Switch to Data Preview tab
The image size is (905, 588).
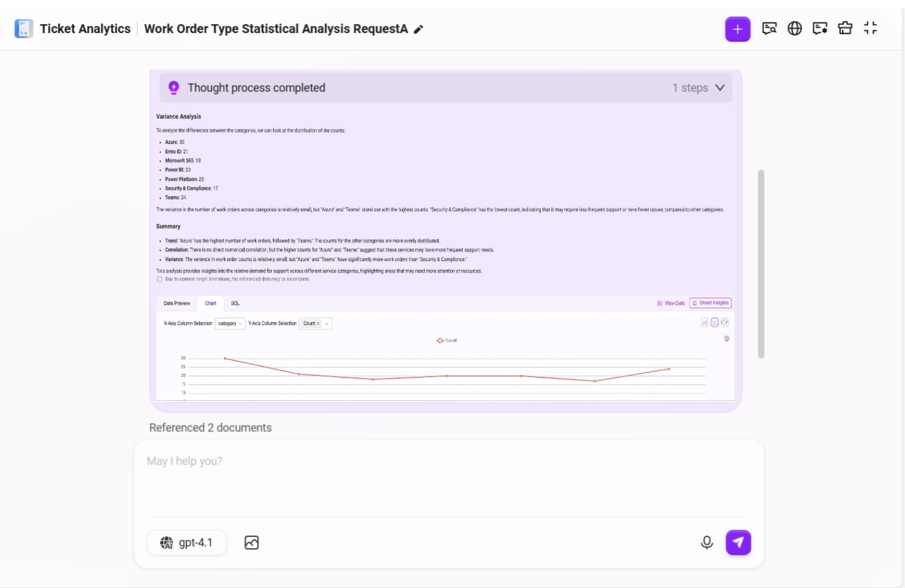(x=176, y=304)
